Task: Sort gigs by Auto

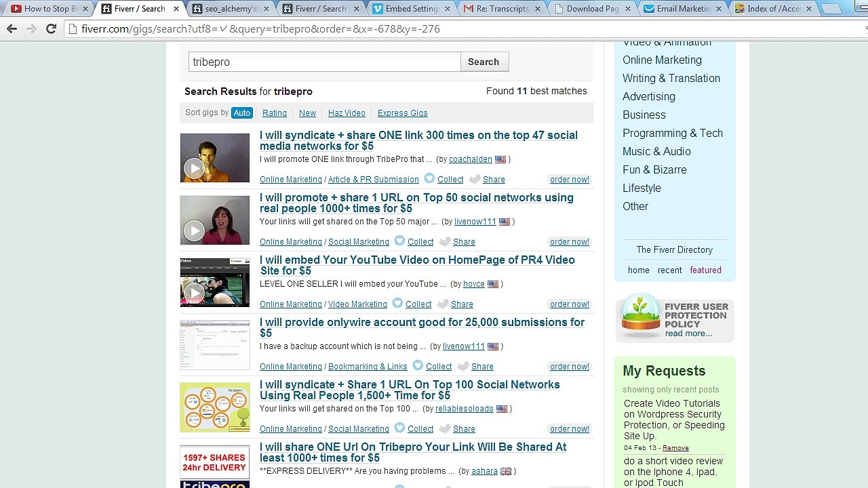Action: 242,113
